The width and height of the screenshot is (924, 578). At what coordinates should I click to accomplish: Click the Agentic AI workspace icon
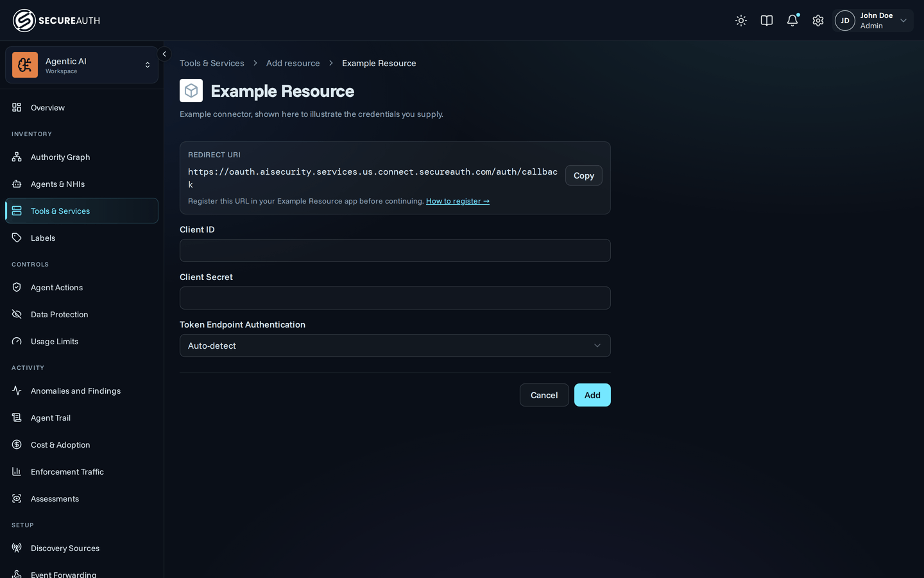[x=25, y=65]
